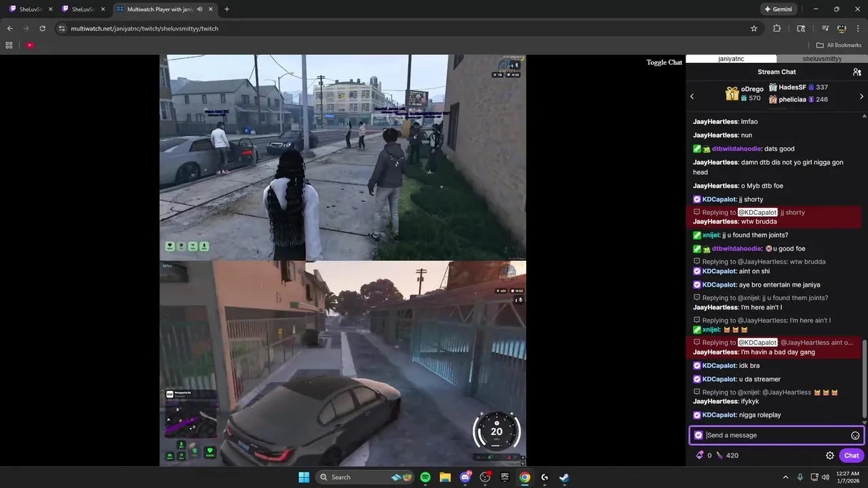Click the Send a message input field
868x488 pixels.
[x=776, y=435]
